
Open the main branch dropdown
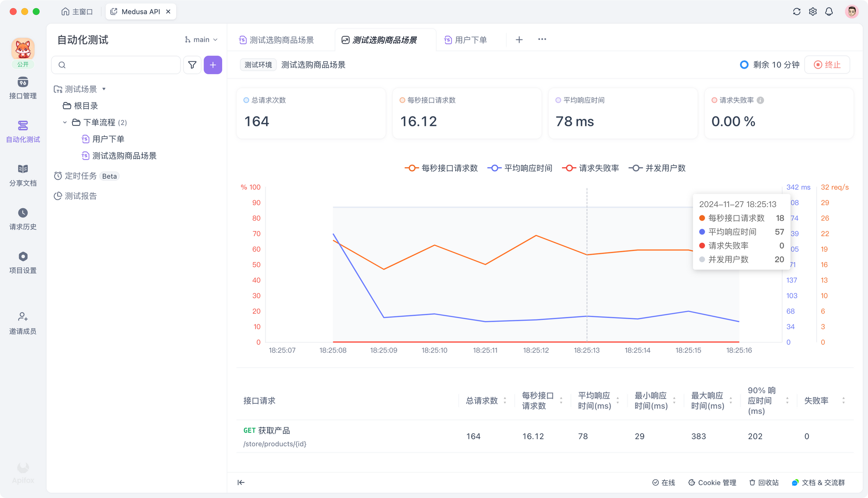point(201,40)
